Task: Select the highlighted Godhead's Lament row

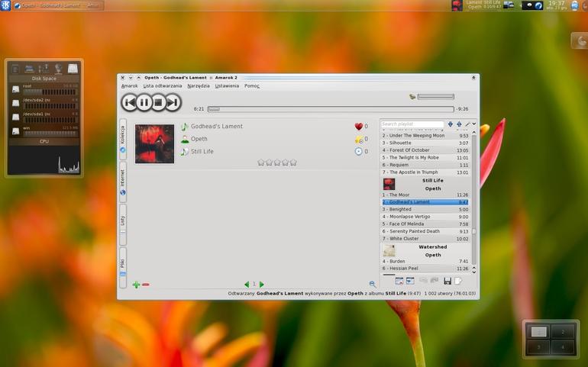Action: click(x=425, y=202)
